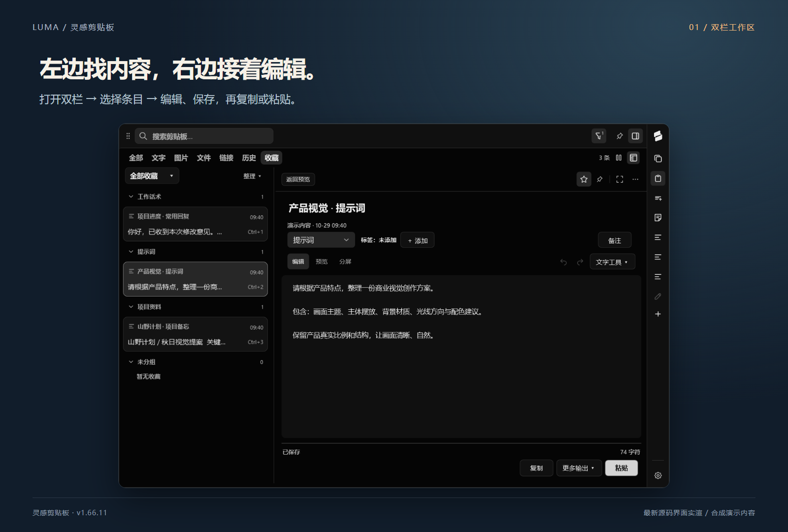The image size is (788, 532).
Task: Open the 整理 dropdown
Action: (x=252, y=176)
